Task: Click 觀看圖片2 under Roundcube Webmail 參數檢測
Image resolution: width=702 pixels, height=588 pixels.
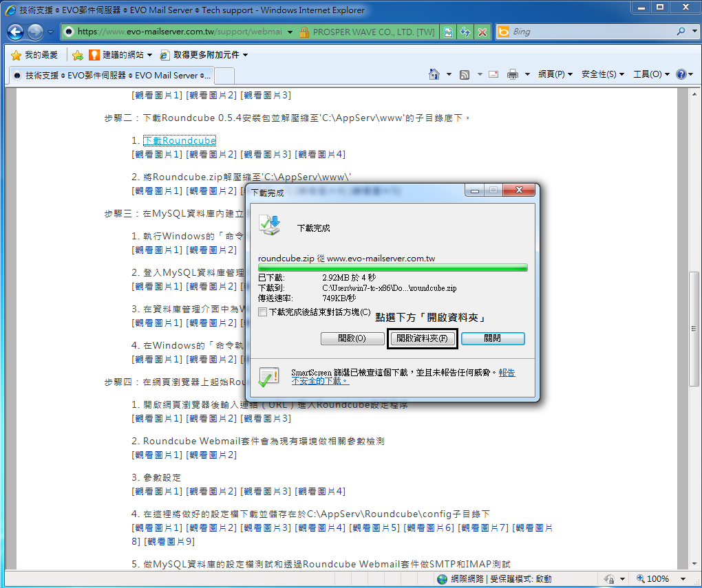Action: 211,455
